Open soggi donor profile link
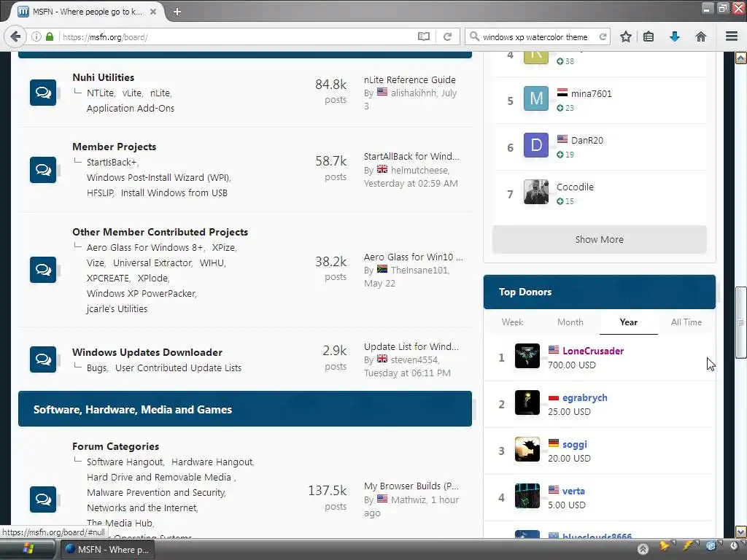Screen dimensions: 747x560 [x=575, y=444]
